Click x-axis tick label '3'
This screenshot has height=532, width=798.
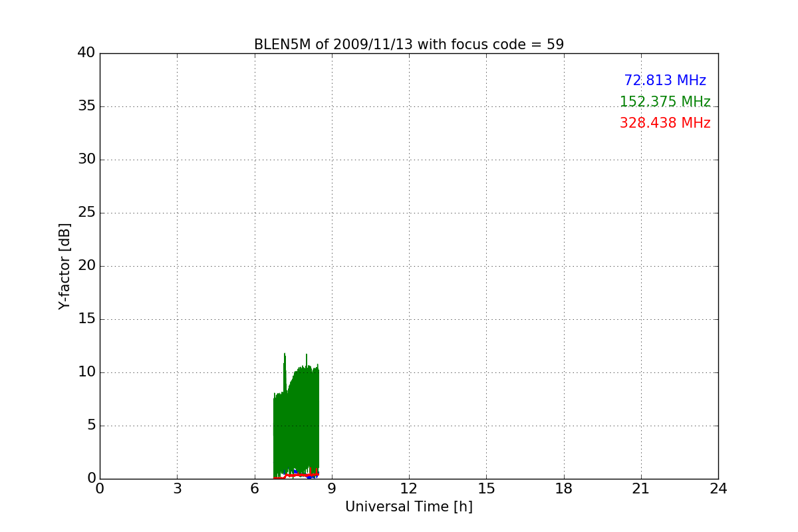pos(177,489)
